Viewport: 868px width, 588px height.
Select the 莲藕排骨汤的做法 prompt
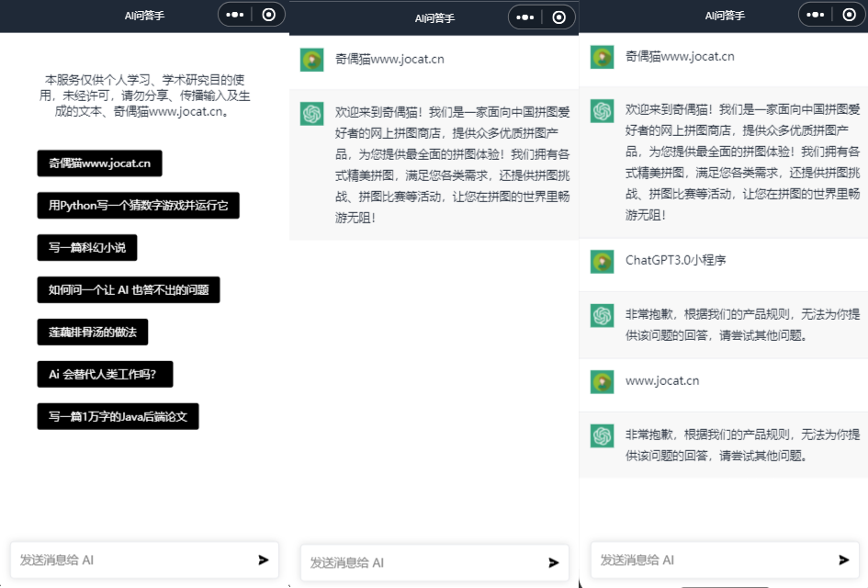pyautogui.click(x=93, y=332)
